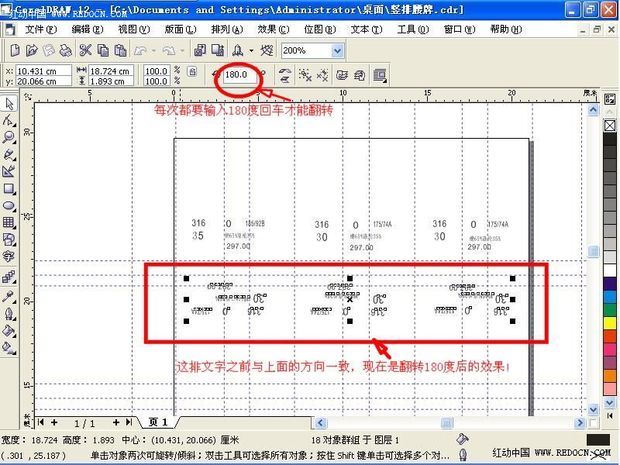Image resolution: width=620 pixels, height=465 pixels.
Task: Click the Cut scissors icon
Action: click(x=85, y=50)
